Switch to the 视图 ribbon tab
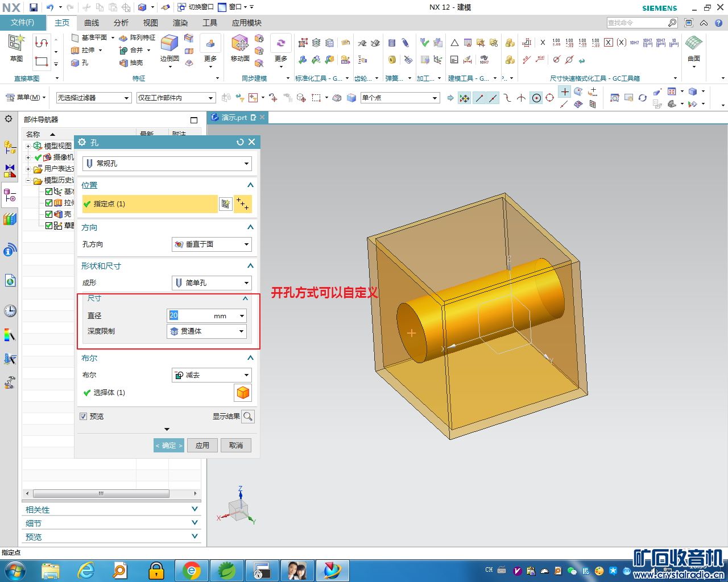Screen dimensions: 728x582 click(151, 23)
